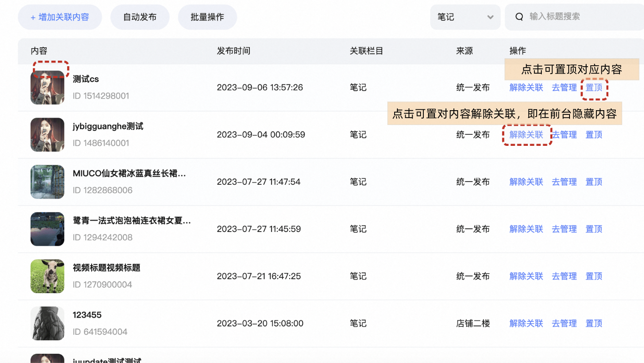This screenshot has height=363, width=644.
Task: Click ID 1486140001 text
Action: tap(101, 144)
